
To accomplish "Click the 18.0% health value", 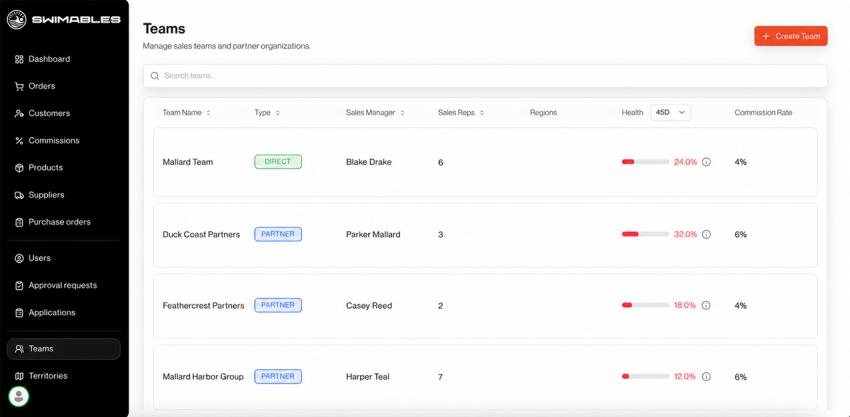I will click(x=685, y=305).
